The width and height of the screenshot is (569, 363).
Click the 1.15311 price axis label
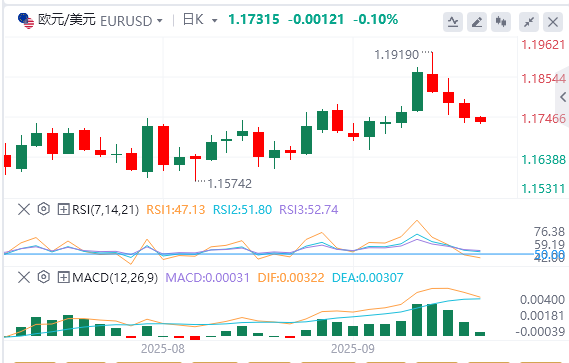[544, 189]
